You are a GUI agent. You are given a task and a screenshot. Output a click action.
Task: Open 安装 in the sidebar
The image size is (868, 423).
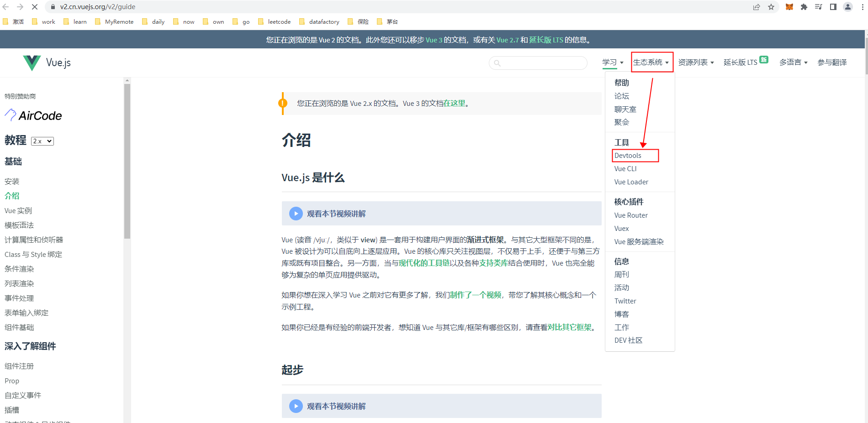(x=12, y=182)
